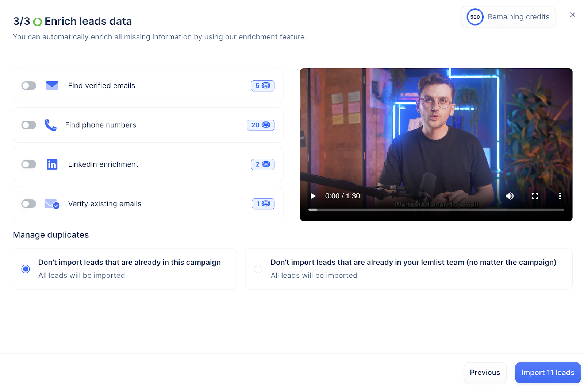Enter video fullscreen mode
Screen dimensions: 584x392
pyautogui.click(x=535, y=196)
